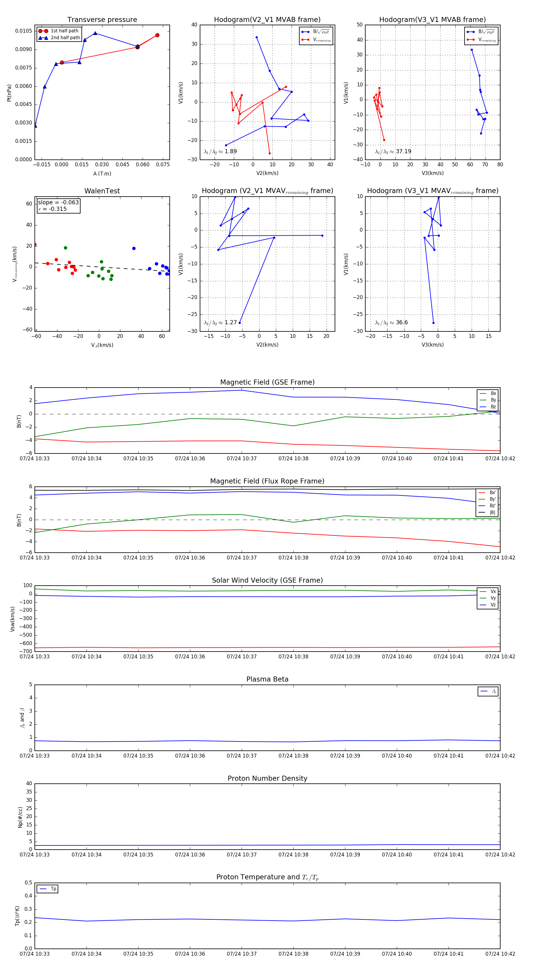Click the 'Plasma Beta' plot title
535x980 pixels.
267,679
